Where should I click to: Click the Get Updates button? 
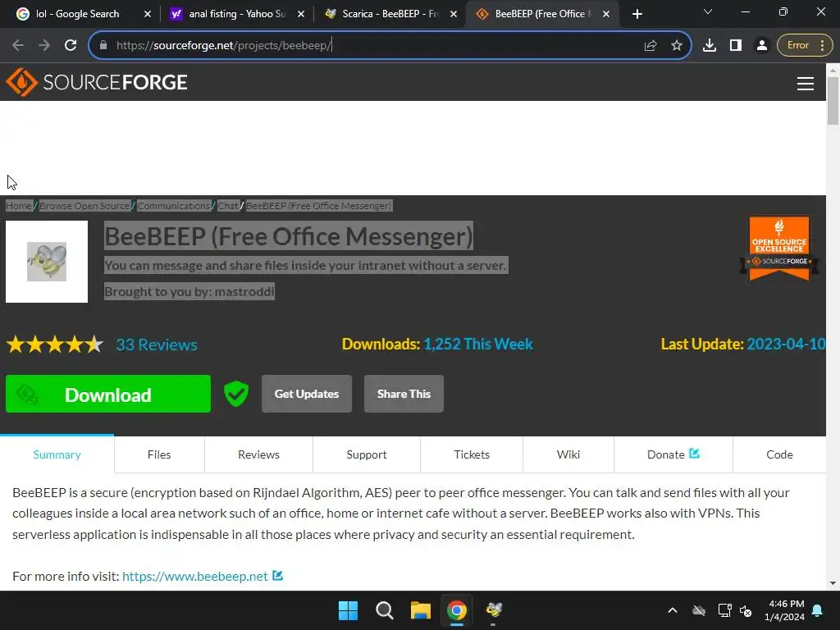tap(307, 394)
